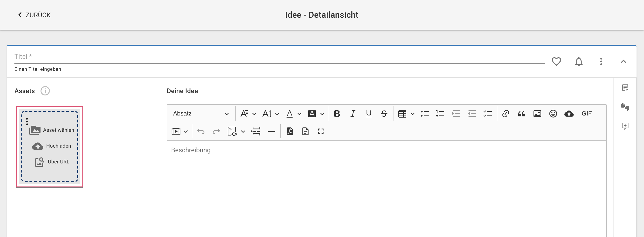Toggle strikethrough formatting
Viewport: 644px width, 237px height.
[x=384, y=114]
